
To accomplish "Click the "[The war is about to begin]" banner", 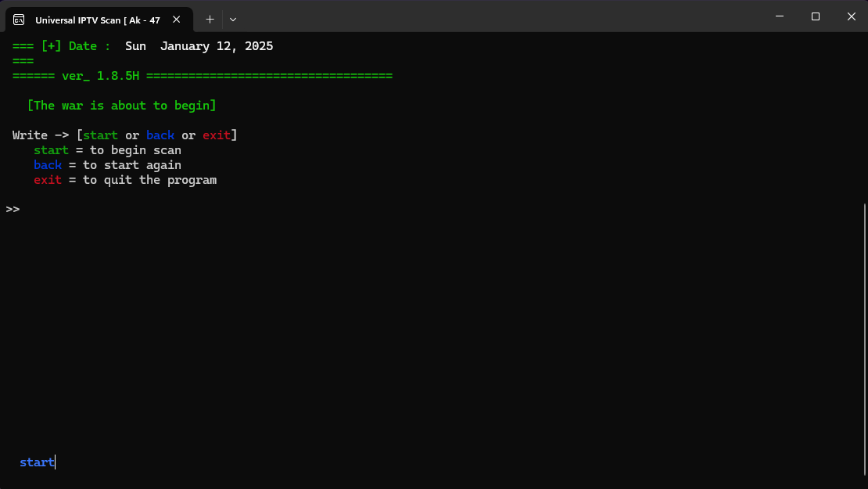I will point(121,106).
